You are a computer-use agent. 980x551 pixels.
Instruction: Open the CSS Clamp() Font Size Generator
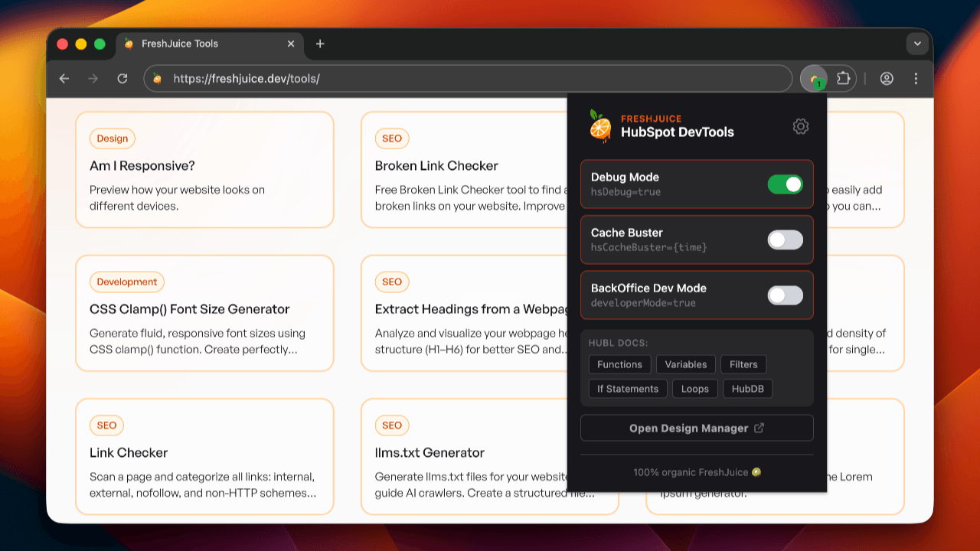tap(204, 313)
